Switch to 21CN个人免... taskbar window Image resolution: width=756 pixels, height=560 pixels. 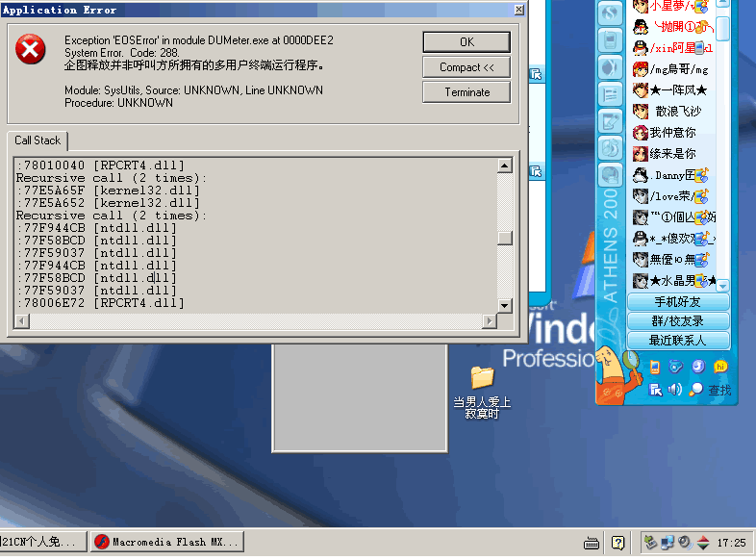42,542
